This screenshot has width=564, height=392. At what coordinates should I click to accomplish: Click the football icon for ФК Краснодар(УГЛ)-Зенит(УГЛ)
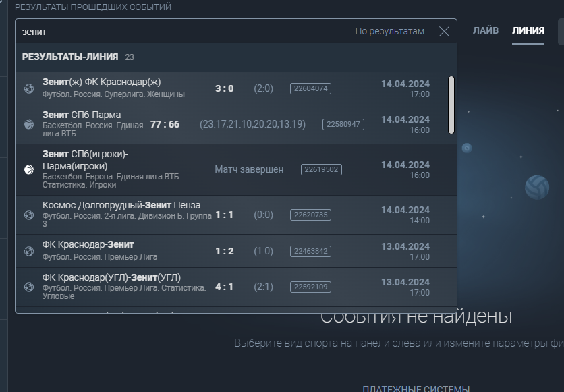click(29, 287)
